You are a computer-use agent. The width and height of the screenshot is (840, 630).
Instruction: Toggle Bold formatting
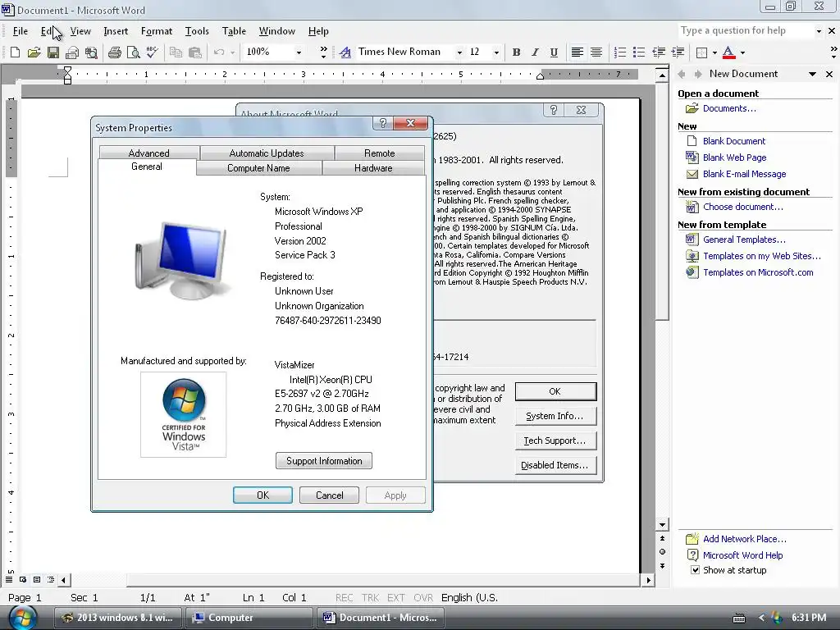point(517,52)
